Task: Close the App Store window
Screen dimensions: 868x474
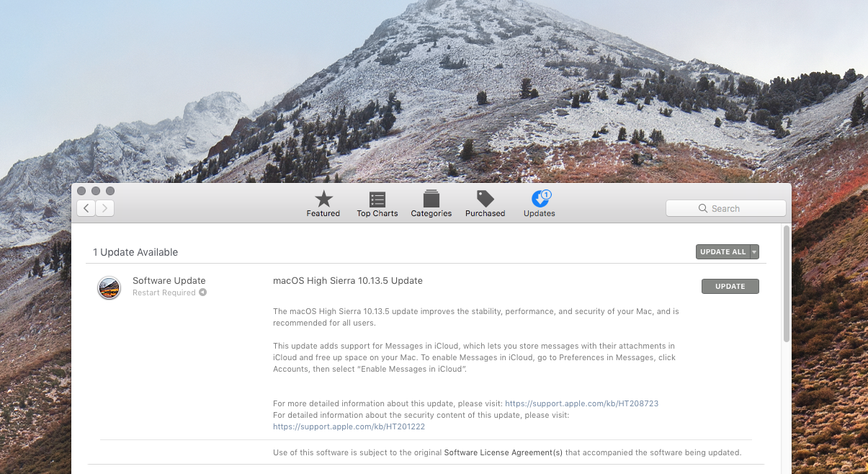Action: coord(81,191)
